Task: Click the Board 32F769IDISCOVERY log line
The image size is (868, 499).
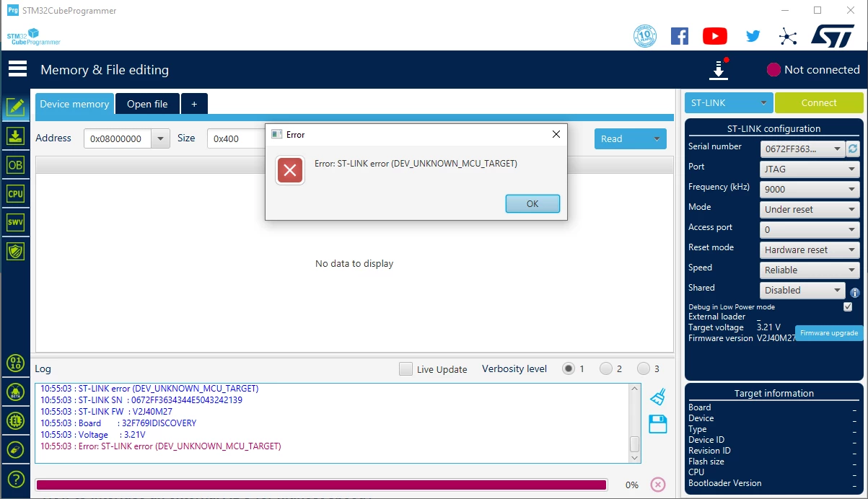Action: point(118,423)
